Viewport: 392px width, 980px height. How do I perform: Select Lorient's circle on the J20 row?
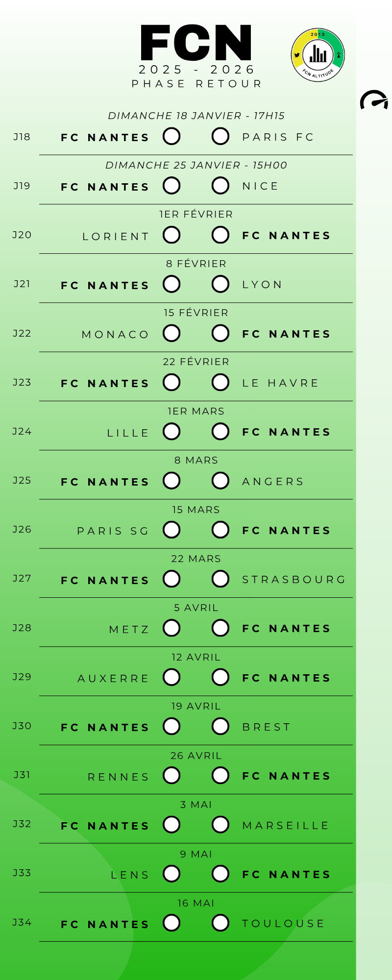point(171,235)
